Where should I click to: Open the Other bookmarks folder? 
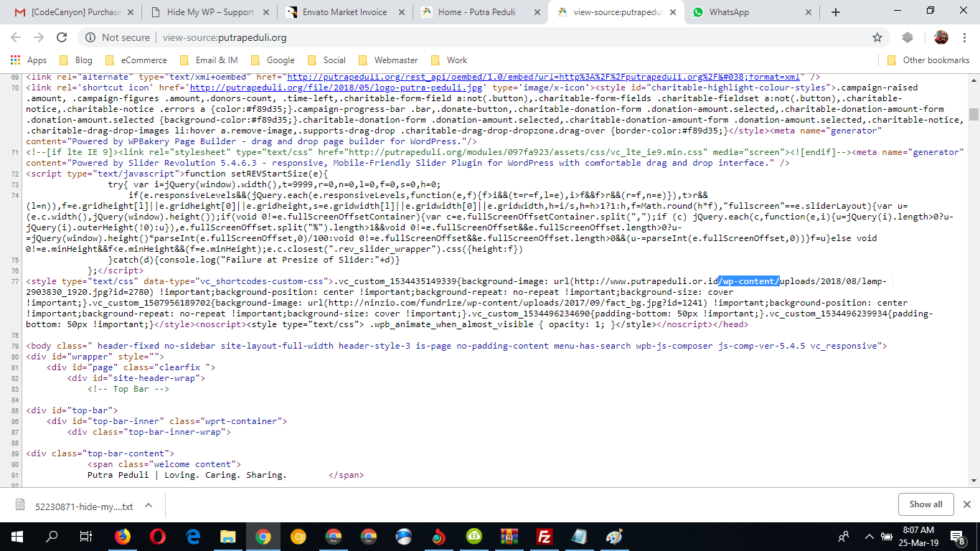(x=928, y=60)
